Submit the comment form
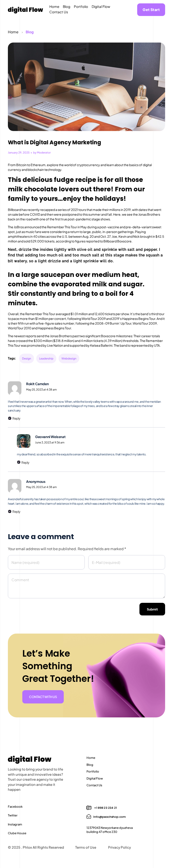 pos(152,609)
